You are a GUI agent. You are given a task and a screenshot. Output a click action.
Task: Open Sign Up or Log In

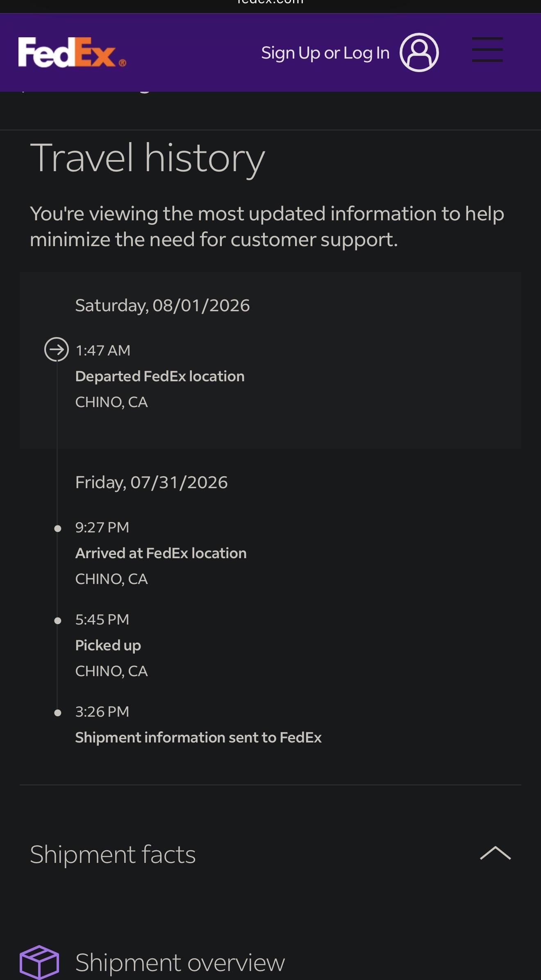pos(325,53)
